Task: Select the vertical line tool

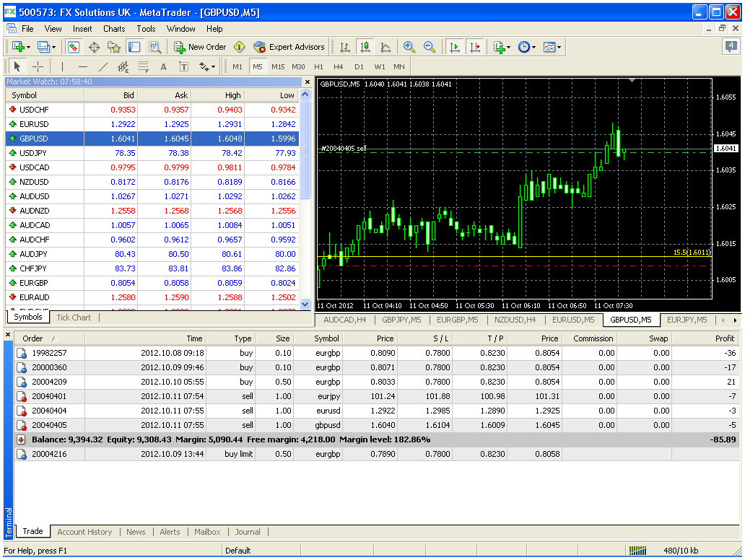Action: coord(62,66)
